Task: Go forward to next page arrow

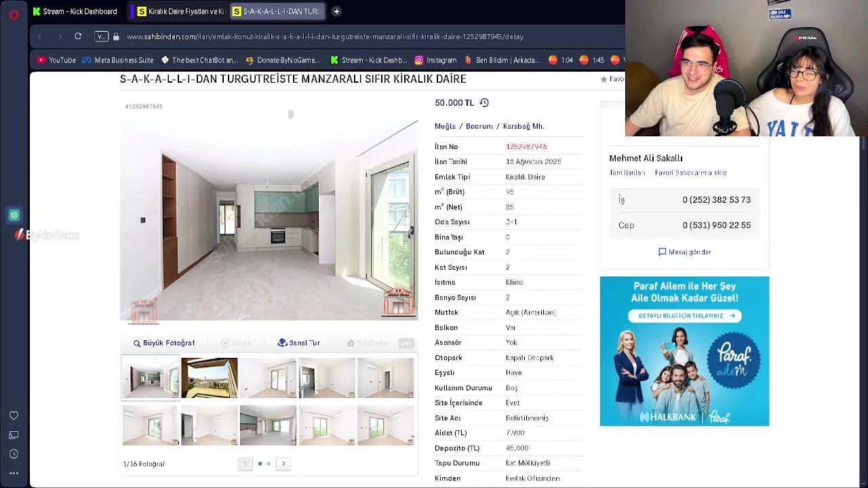Action: coord(60,37)
